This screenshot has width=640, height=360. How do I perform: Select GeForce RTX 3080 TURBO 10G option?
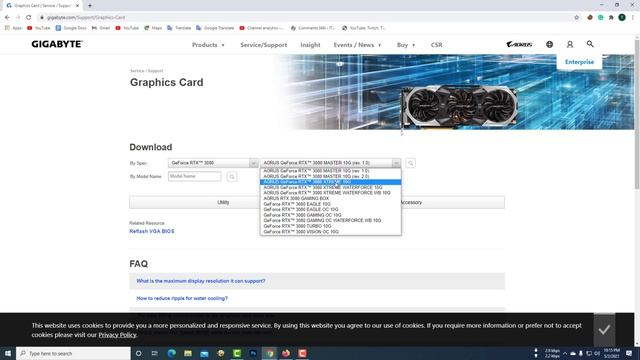coord(331,226)
